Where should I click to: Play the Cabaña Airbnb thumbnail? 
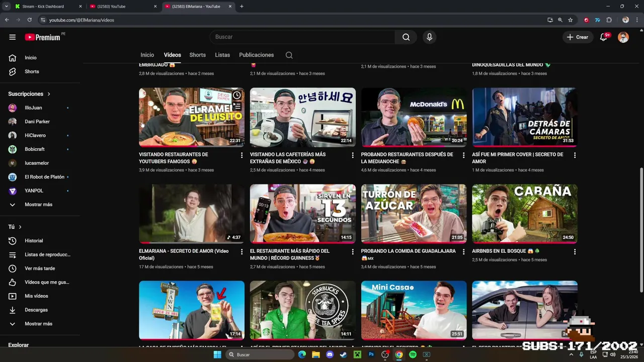525,214
